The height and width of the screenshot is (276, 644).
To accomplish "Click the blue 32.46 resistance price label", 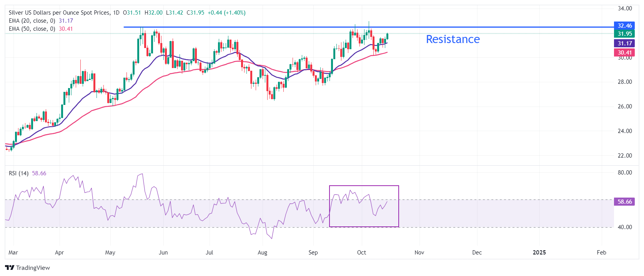I will [x=624, y=26].
